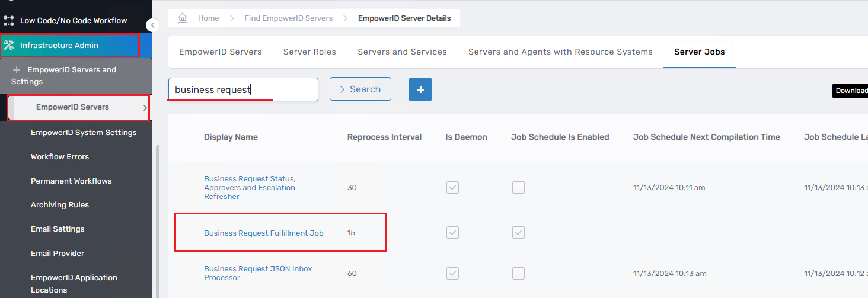This screenshot has width=868, height=298.
Task: Open Workflow Errors in sidebar
Action: point(60,157)
